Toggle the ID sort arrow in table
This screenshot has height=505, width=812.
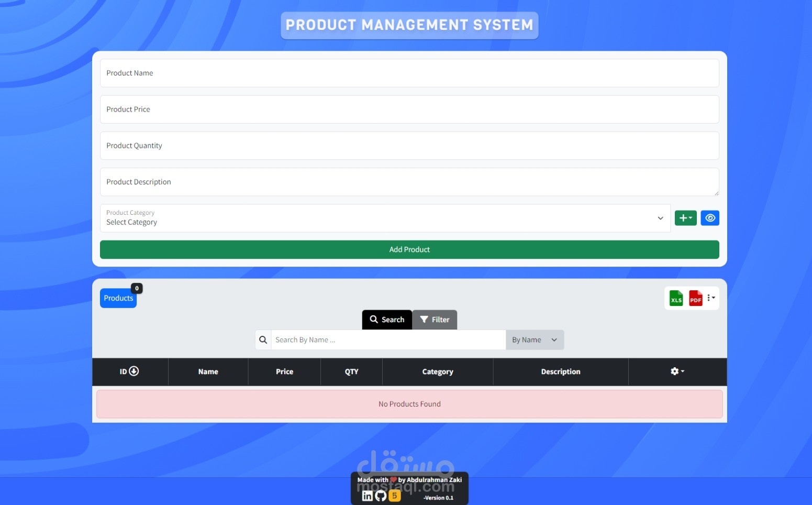point(134,371)
